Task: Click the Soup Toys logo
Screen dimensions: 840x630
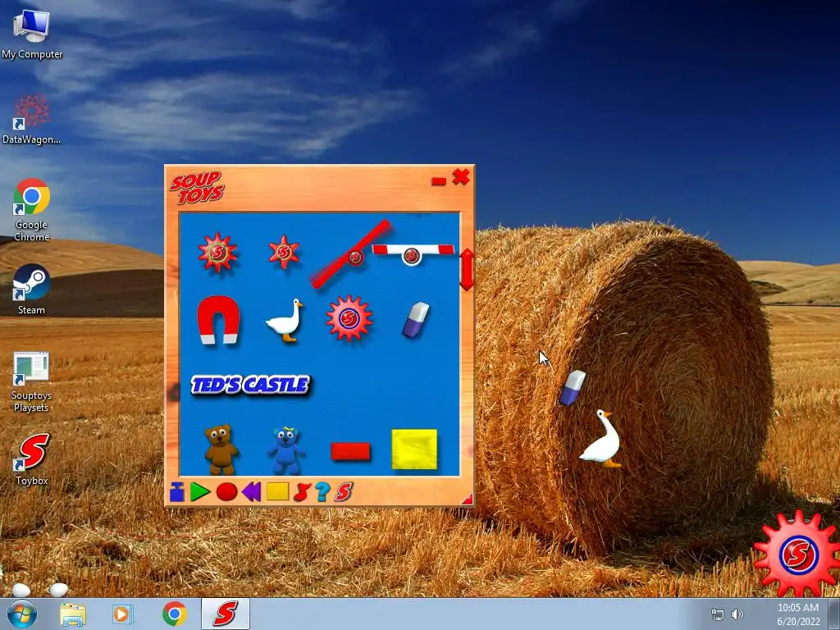Action: click(197, 188)
